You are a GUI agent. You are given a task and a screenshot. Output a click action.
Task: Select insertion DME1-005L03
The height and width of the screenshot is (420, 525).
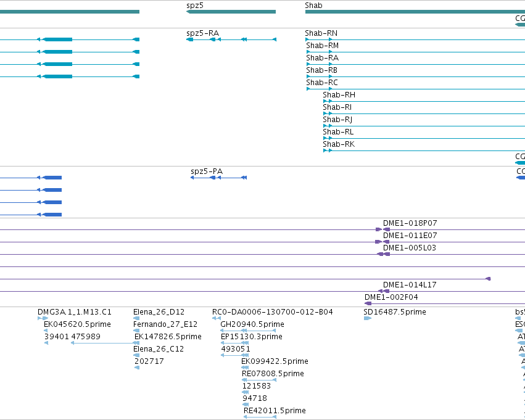point(410,248)
